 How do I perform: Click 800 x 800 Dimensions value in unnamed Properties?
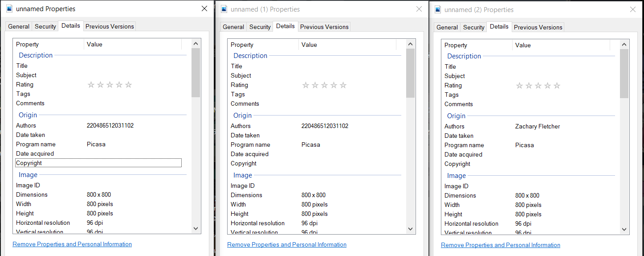(99, 194)
